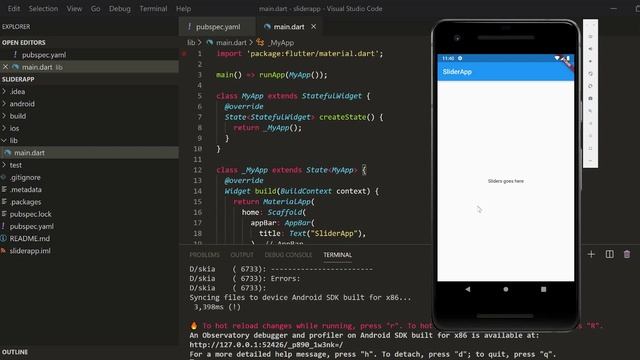Close main.dart in Open Editors list
The height and width of the screenshot is (360, 640).
point(5,67)
